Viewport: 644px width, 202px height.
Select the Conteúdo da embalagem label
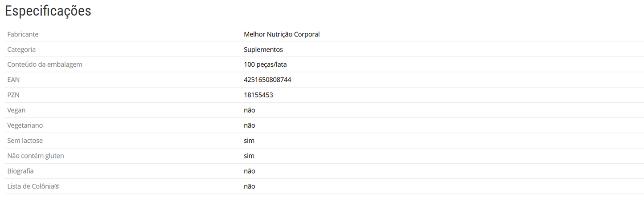pyautogui.click(x=45, y=65)
